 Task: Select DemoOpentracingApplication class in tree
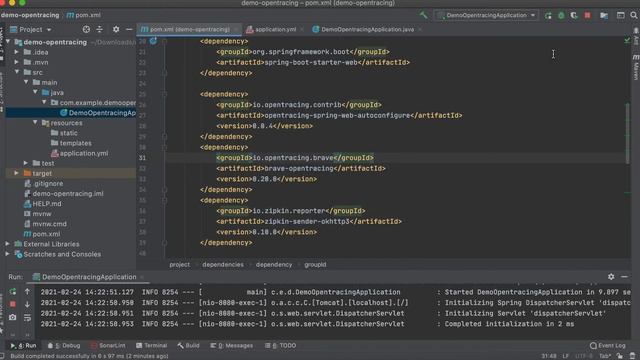click(98, 113)
